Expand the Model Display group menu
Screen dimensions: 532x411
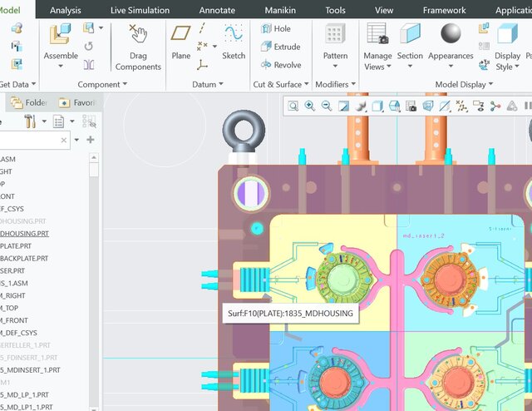[x=464, y=84]
